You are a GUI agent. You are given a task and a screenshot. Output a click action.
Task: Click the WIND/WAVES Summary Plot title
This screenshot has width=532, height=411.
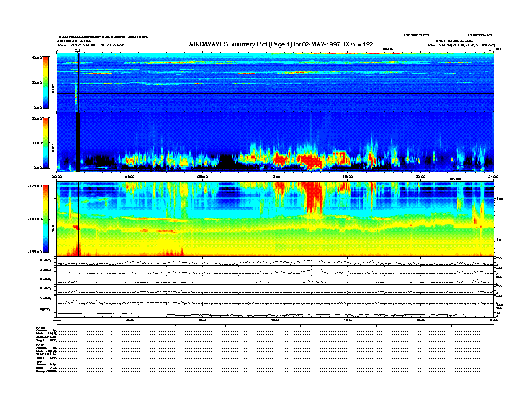pyautogui.click(x=280, y=44)
